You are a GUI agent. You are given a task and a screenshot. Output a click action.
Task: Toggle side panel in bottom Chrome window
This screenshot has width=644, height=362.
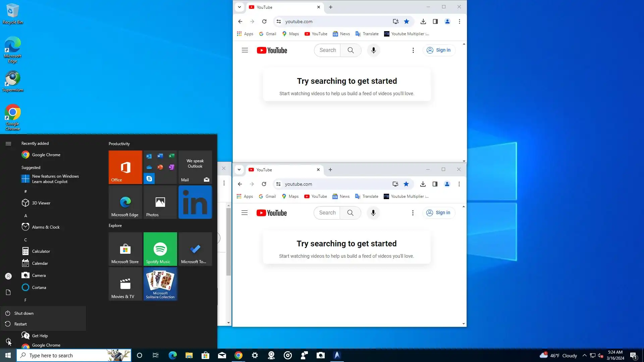coord(435,184)
